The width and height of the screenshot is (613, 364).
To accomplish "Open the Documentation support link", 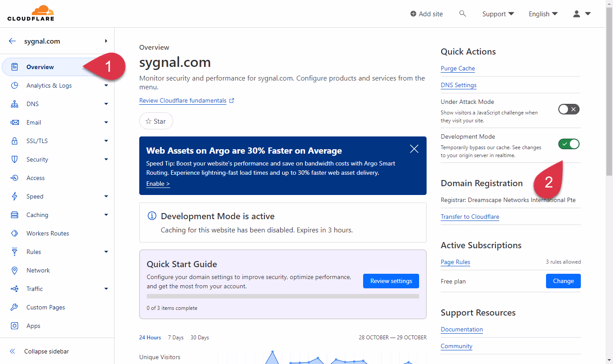I will click(x=461, y=329).
